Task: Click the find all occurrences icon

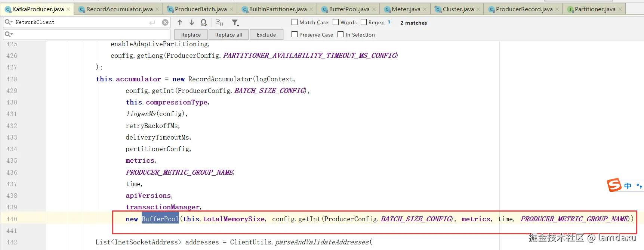Action: [x=204, y=23]
